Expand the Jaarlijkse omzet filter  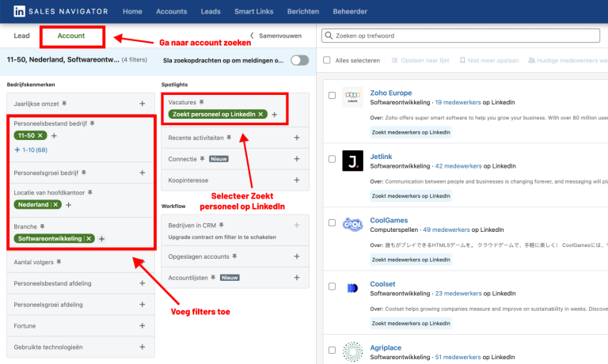[x=142, y=104]
